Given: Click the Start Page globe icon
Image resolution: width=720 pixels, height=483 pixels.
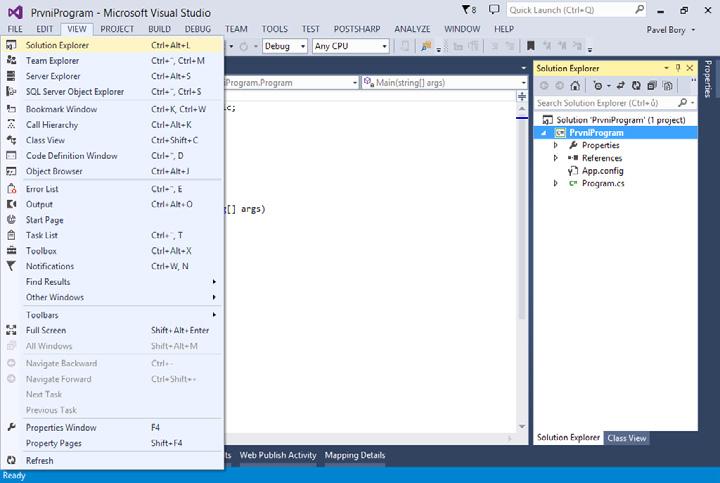Looking at the screenshot, I should (11, 219).
